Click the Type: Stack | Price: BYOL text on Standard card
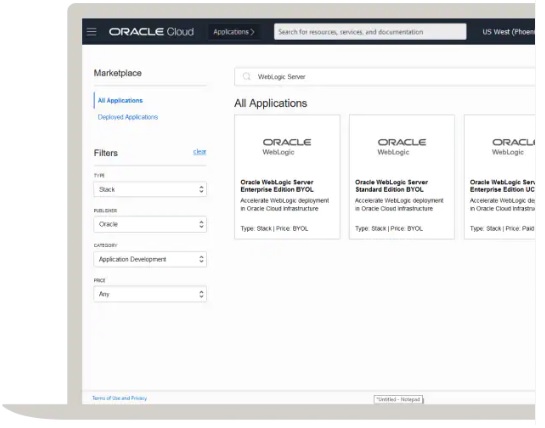This screenshot has width=545, height=428. pyautogui.click(x=389, y=229)
